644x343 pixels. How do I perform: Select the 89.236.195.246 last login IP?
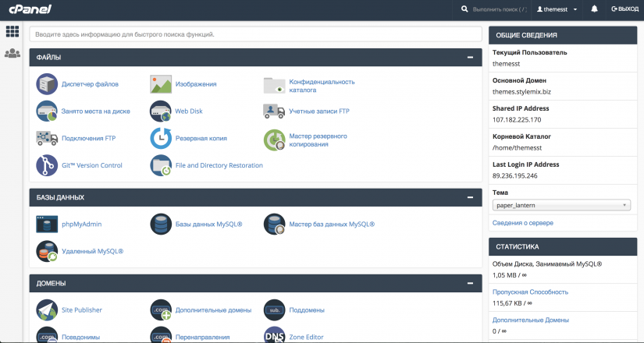pyautogui.click(x=514, y=175)
